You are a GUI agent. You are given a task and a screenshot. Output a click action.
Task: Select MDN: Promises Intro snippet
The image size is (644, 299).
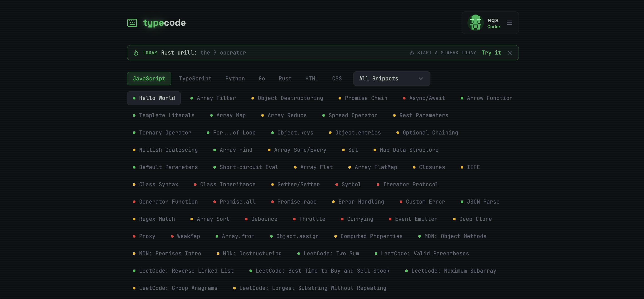(167, 254)
